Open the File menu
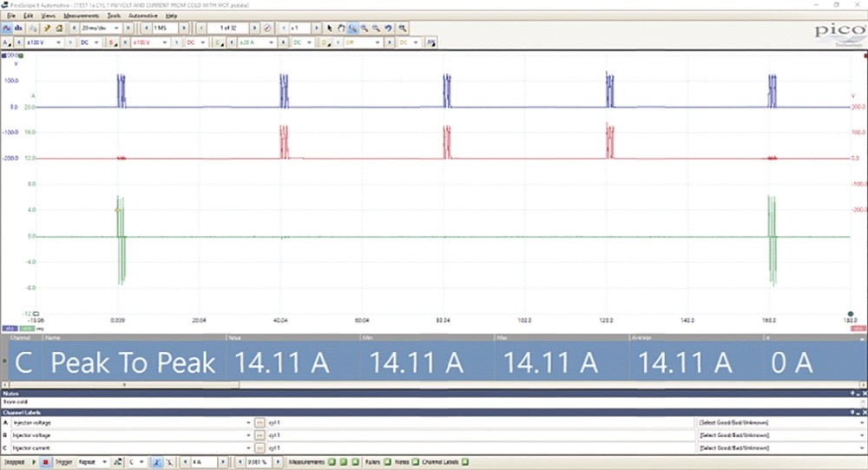Viewport: 868px width, 470px height. 11,16
